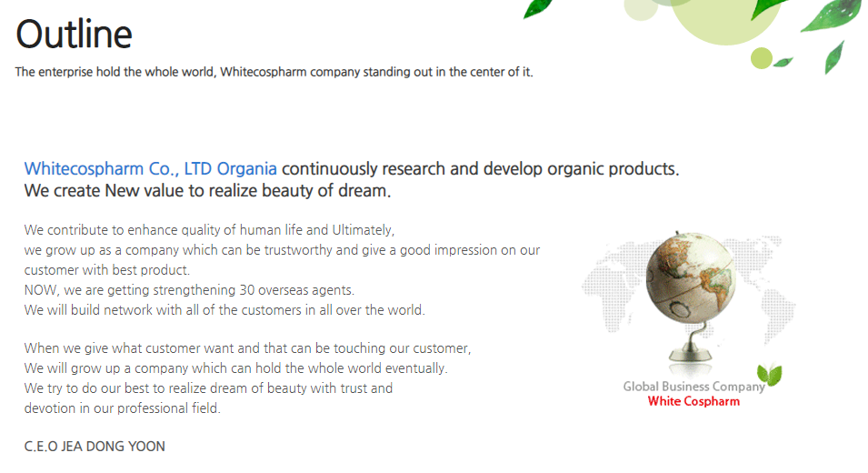Click the "devotion in our professional field" line
Image resolution: width=868 pixels, height=473 pixels.
(122, 408)
